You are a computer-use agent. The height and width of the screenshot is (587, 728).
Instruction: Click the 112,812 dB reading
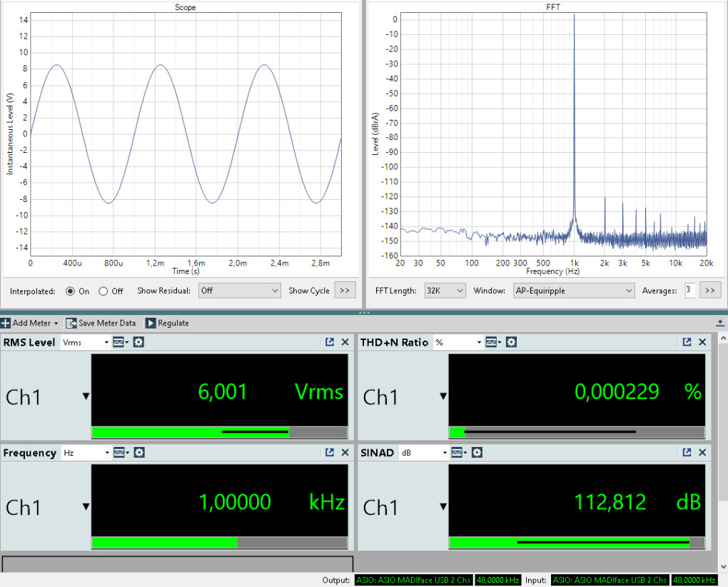pos(637,502)
